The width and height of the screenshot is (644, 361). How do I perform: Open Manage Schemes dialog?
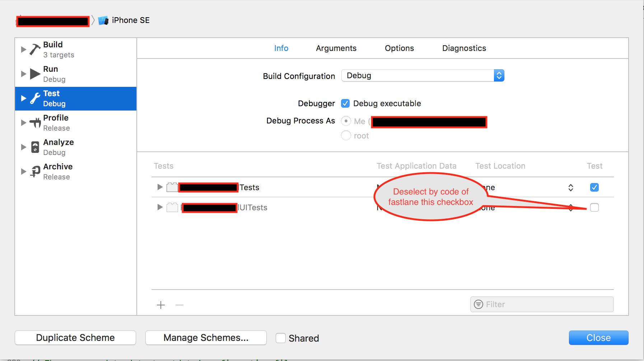(206, 338)
